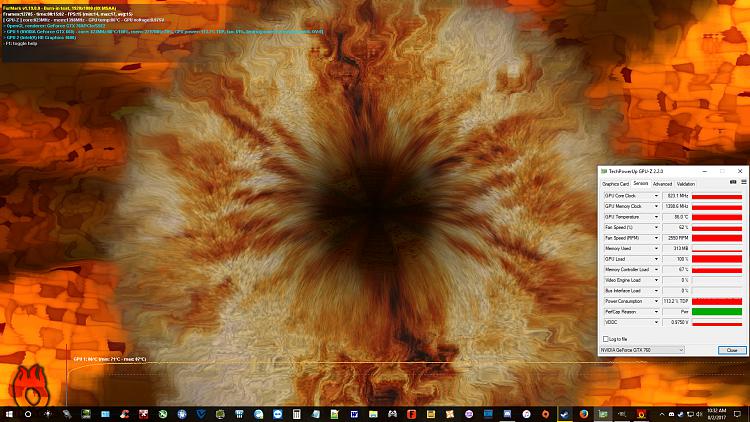Open Discord from the taskbar
Image resolution: width=750 pixels, height=422 pixels.
(507, 414)
